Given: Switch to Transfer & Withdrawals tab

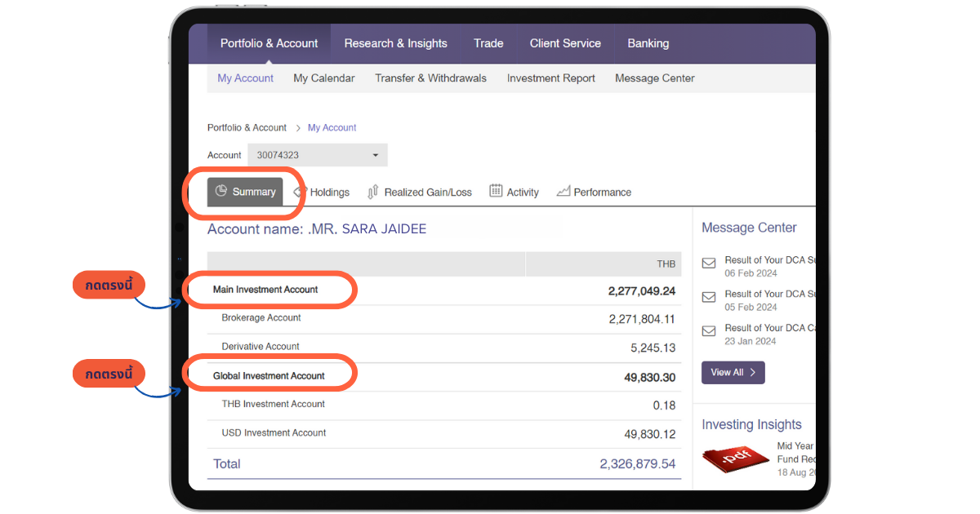Looking at the screenshot, I should point(430,78).
